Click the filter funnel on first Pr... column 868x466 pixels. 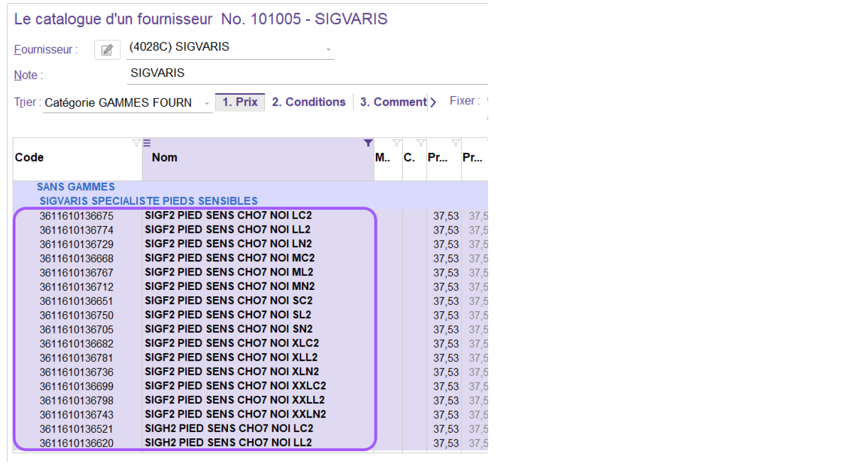(x=455, y=143)
